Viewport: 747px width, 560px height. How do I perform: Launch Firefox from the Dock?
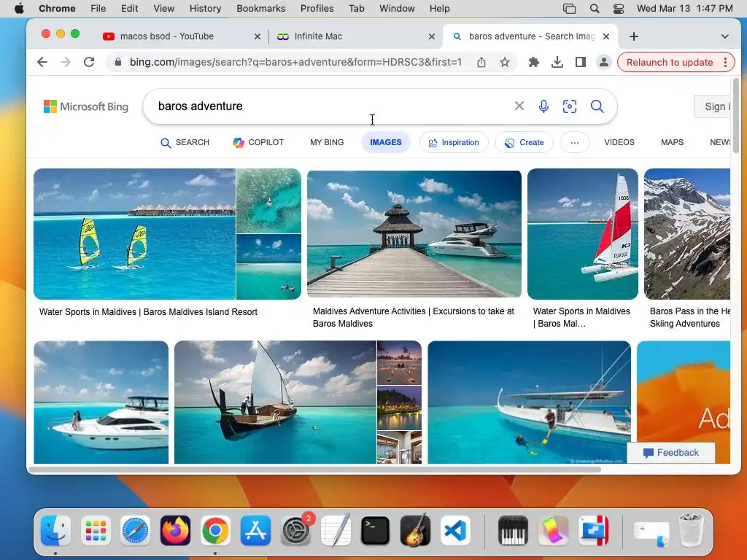click(175, 530)
